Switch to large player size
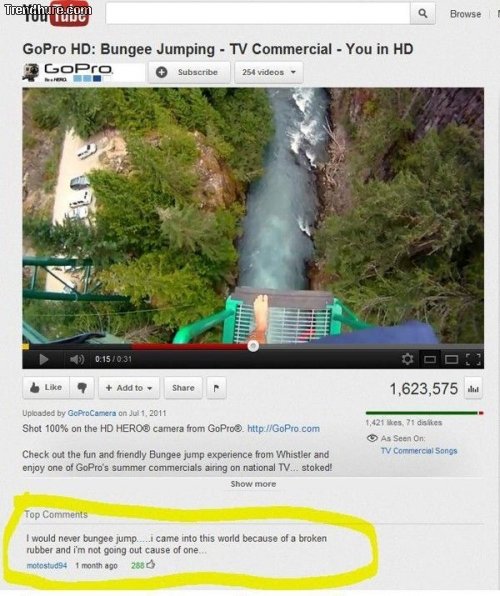The width and height of the screenshot is (500, 596). [451, 359]
